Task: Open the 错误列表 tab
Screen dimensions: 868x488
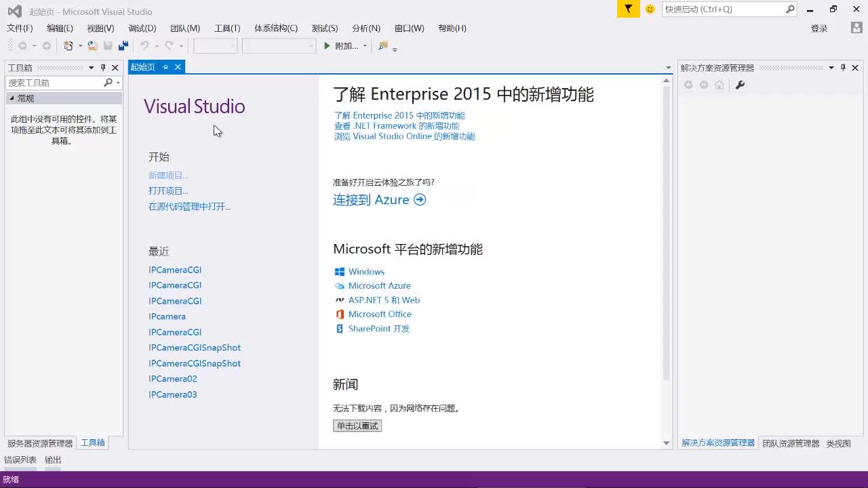Action: pyautogui.click(x=21, y=460)
